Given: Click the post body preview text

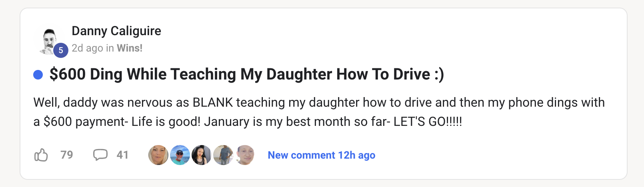Looking at the screenshot, I should coord(319,112).
